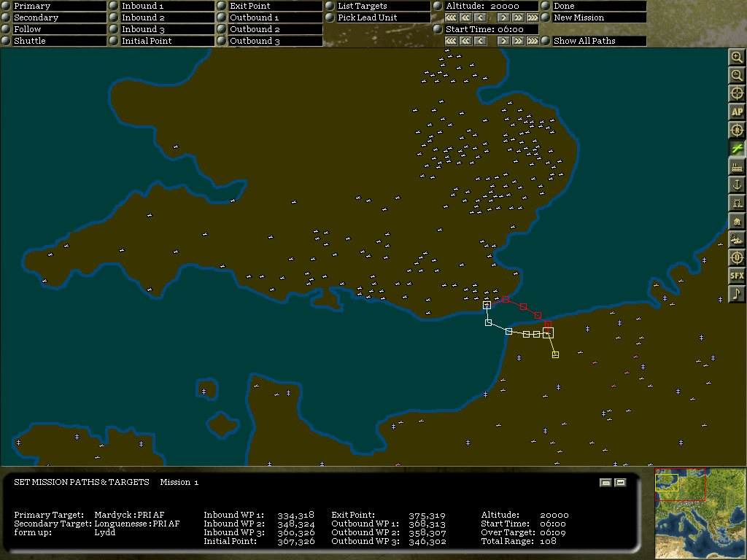Select the Inbound 1 waypoint radio button

coord(113,6)
